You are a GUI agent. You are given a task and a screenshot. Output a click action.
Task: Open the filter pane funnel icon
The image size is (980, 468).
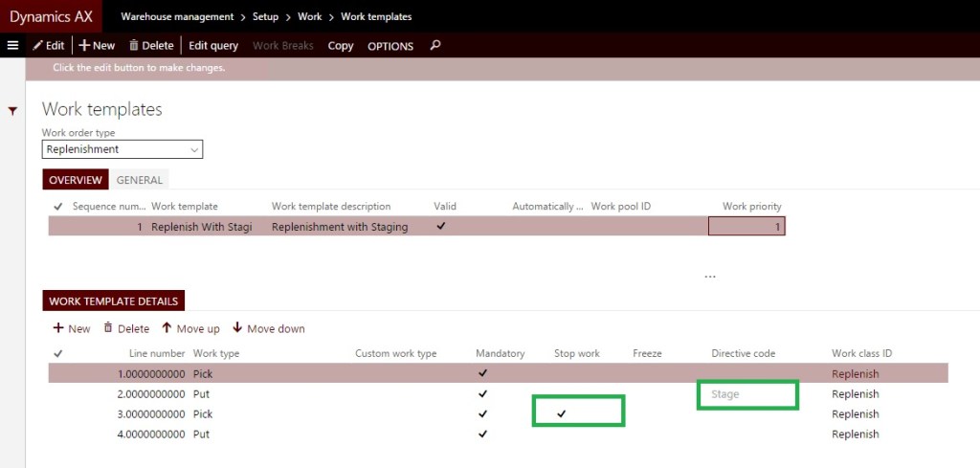click(x=12, y=111)
